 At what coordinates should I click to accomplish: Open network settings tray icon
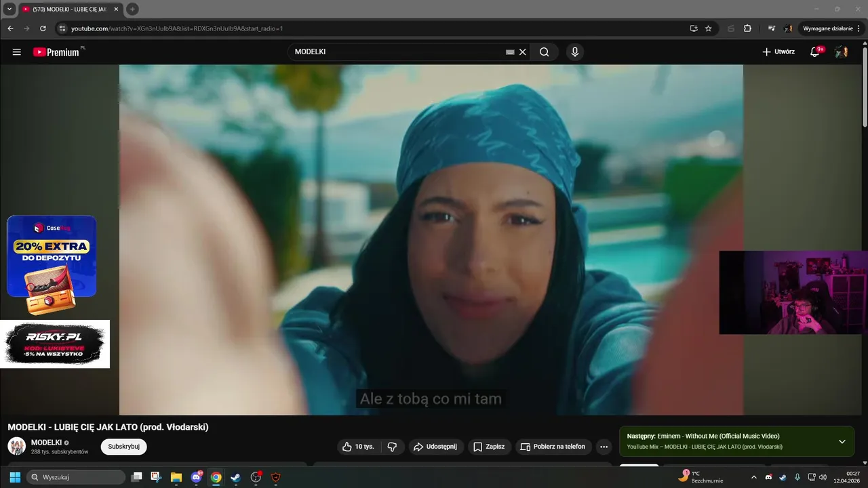click(x=812, y=477)
